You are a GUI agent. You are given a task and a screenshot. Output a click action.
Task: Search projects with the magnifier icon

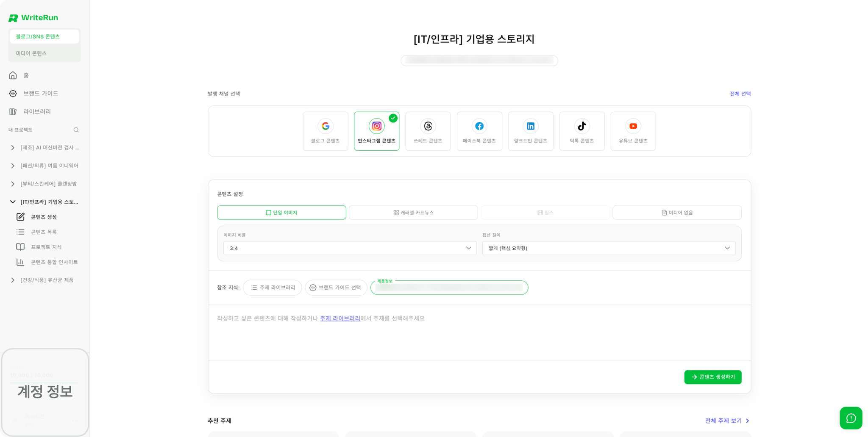pos(76,130)
